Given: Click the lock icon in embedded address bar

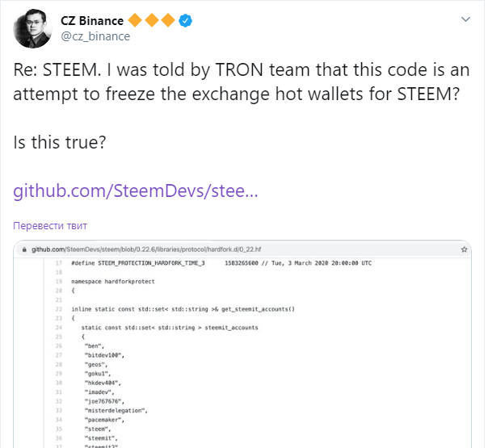Looking at the screenshot, I should [x=23, y=251].
